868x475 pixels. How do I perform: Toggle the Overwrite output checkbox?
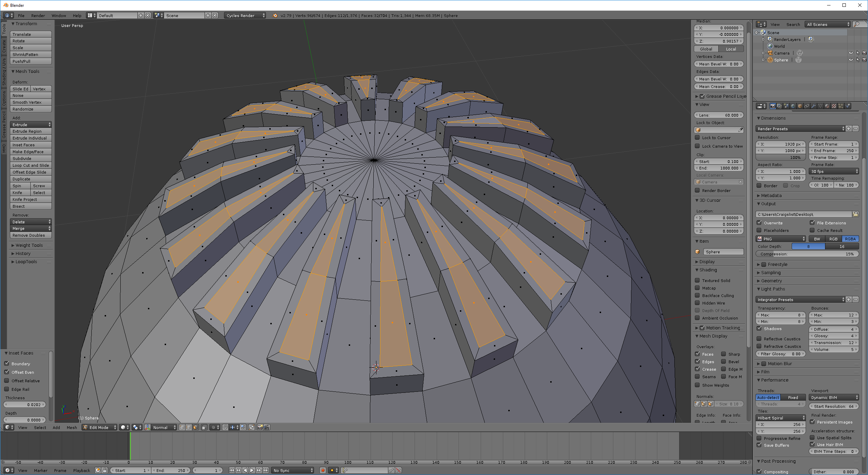[759, 223]
